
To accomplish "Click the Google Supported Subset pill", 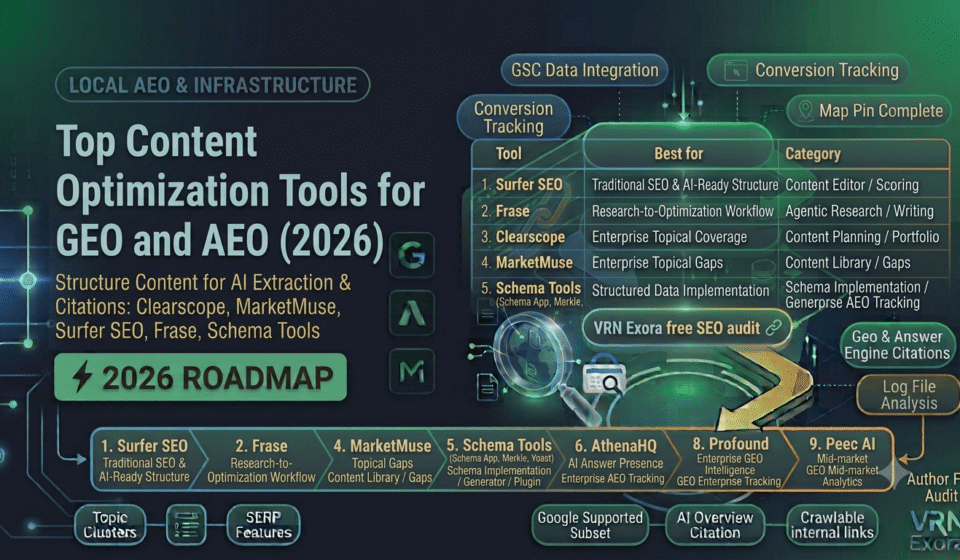I will (x=590, y=525).
